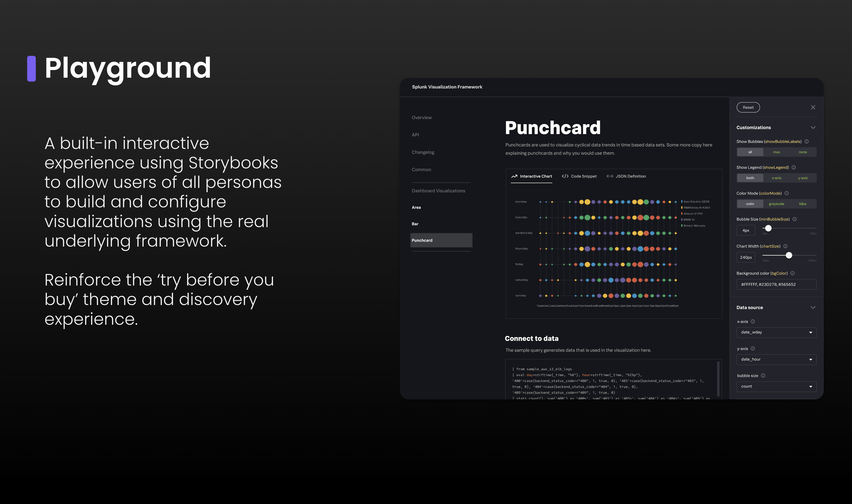
Task: Click the Bristol Mercury legend entry
Action: [693, 226]
